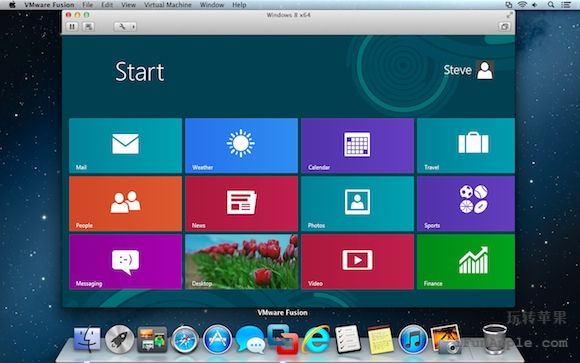Open the View menu
The height and width of the screenshot is (363, 580).
click(128, 5)
